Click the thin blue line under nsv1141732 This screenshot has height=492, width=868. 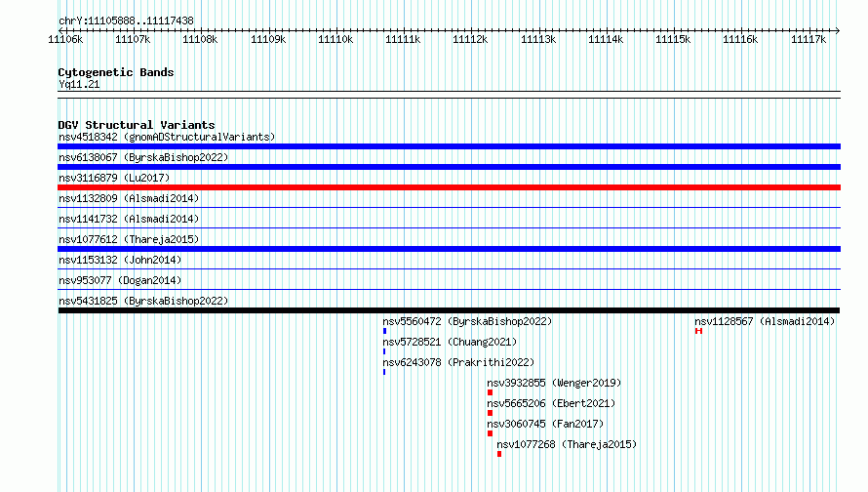(x=449, y=228)
